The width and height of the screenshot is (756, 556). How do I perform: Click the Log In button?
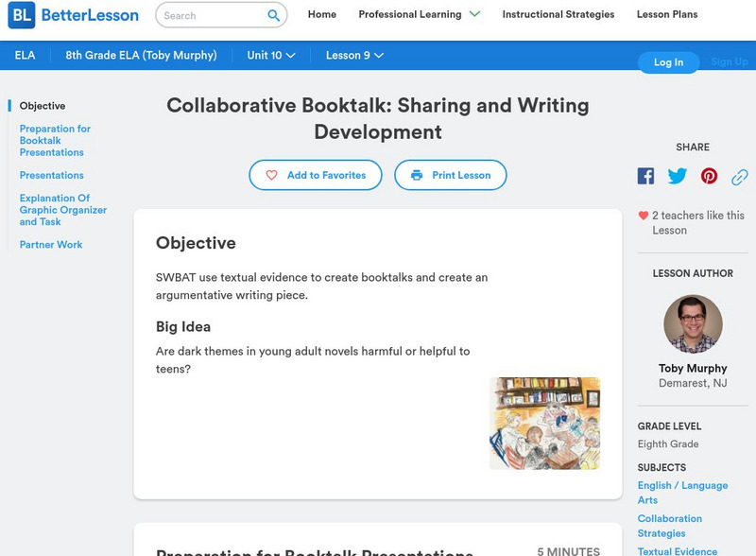pyautogui.click(x=668, y=61)
